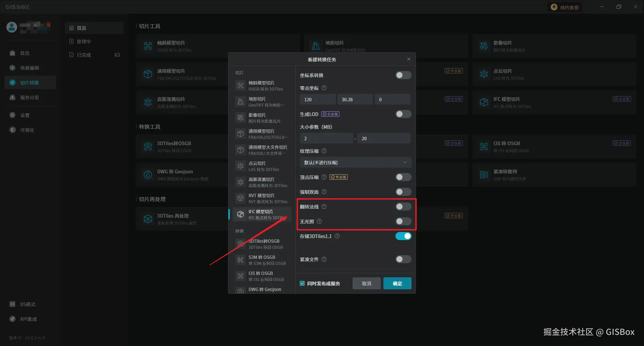Disable the 存储3DTiles1.1 switch
This screenshot has width=644, height=346.
coord(403,236)
